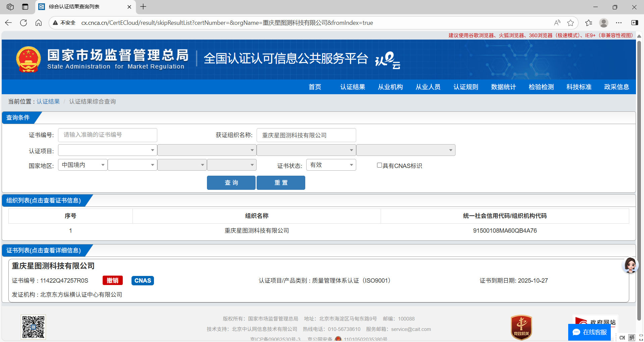Click the 证书编号 input field
The width and height of the screenshot is (644, 342).
point(107,135)
